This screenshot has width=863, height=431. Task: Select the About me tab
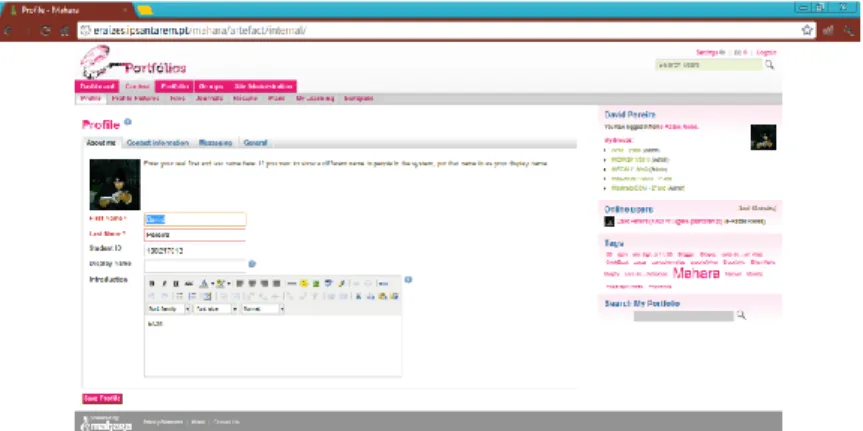tap(101, 143)
